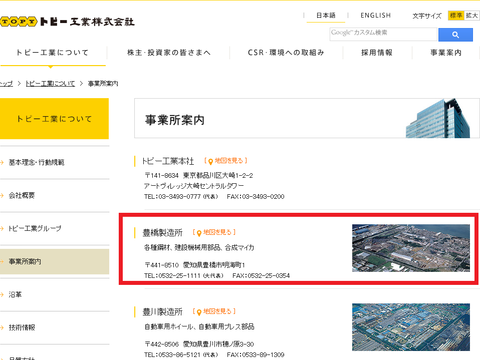This screenshot has width=480, height=360.
Task: Open the 採用情報 menu
Action: pyautogui.click(x=377, y=53)
